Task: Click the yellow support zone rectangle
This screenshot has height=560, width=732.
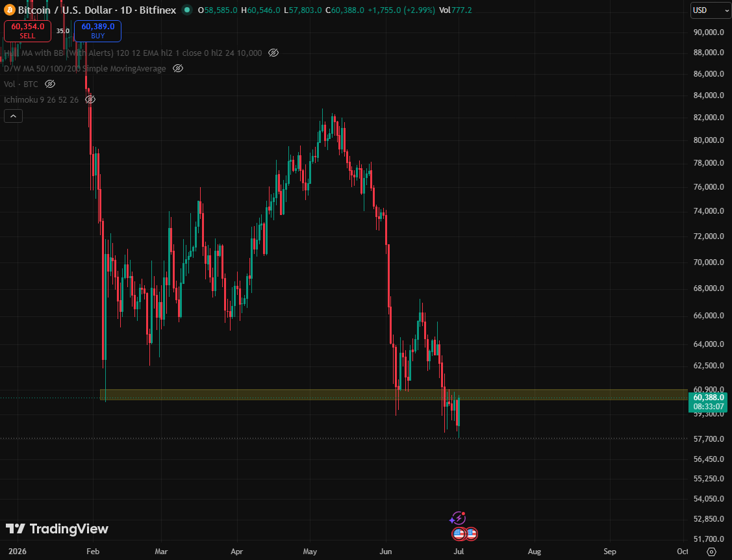Action: point(394,394)
